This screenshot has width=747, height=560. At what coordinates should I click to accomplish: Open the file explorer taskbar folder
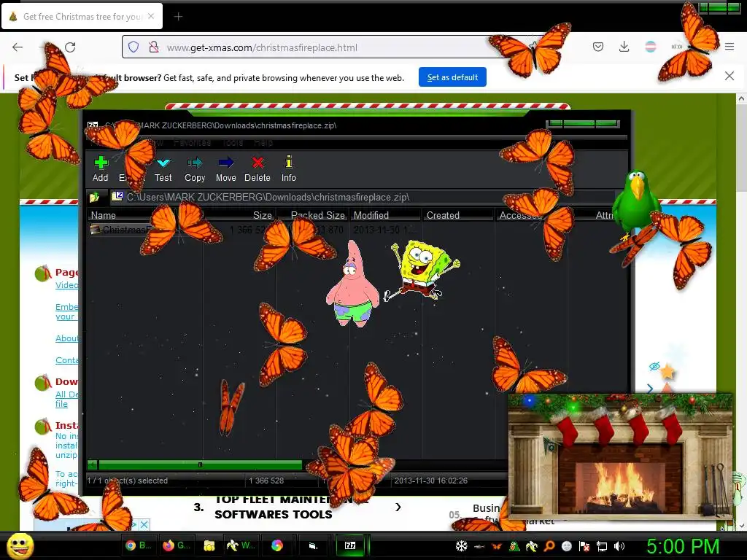tap(209, 545)
